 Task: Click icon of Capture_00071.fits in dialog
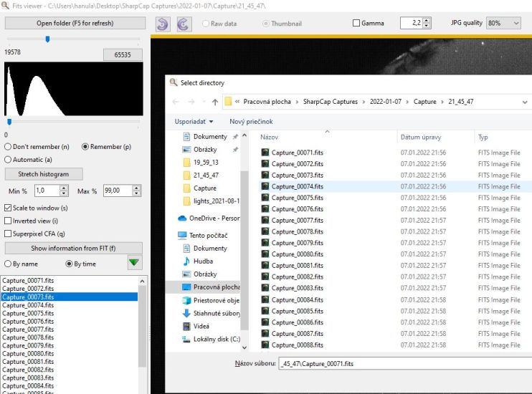pos(265,153)
